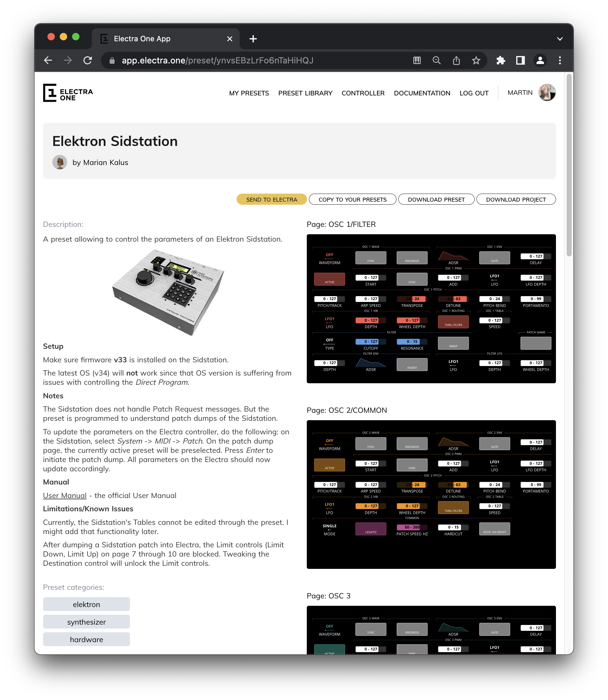Image resolution: width=608 pixels, height=700 pixels.
Task: Open the User Manual link
Action: 64,496
